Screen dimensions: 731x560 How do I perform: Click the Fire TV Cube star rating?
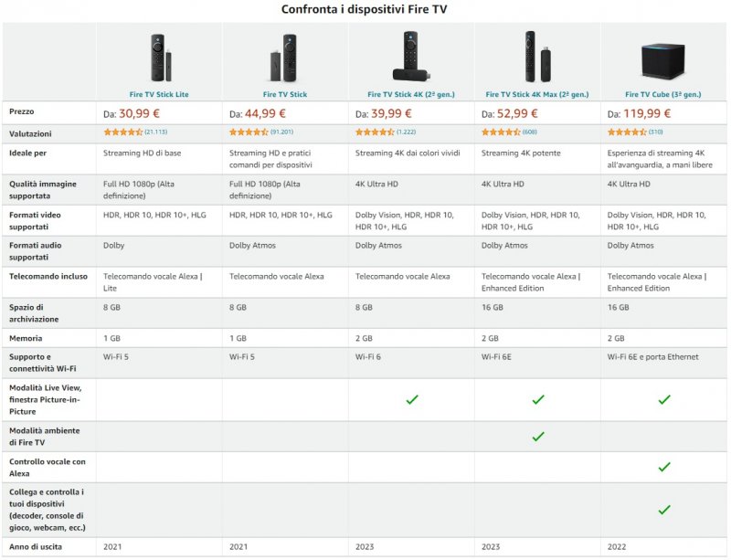click(x=627, y=132)
